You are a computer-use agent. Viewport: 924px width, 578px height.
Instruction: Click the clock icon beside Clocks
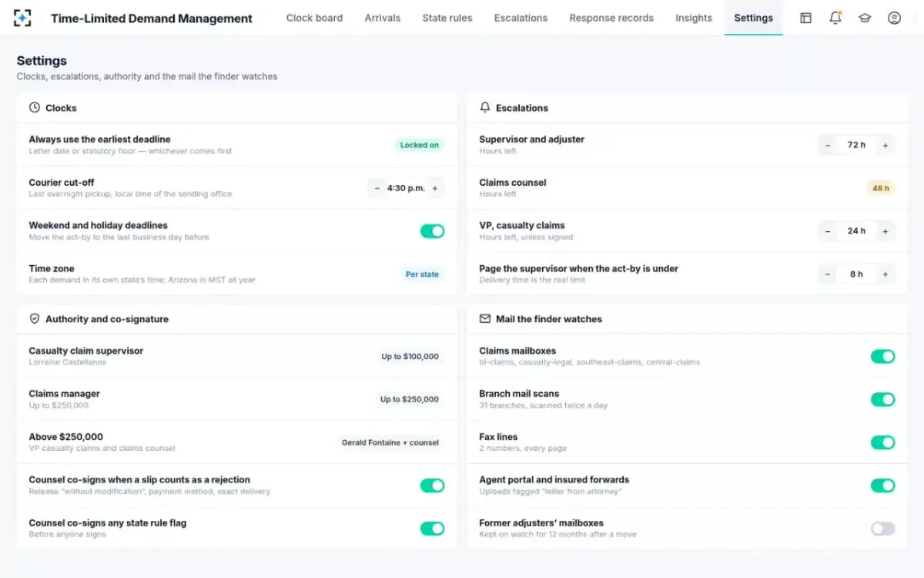coord(35,108)
